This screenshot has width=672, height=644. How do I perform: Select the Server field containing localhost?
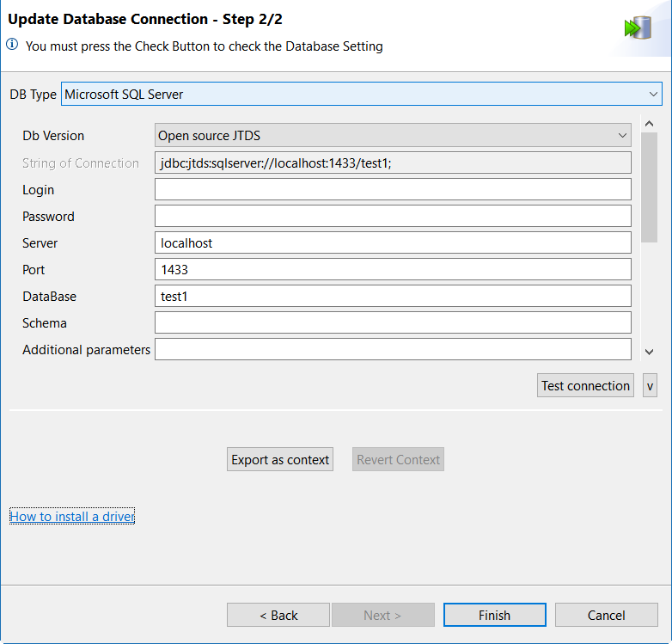coord(393,242)
